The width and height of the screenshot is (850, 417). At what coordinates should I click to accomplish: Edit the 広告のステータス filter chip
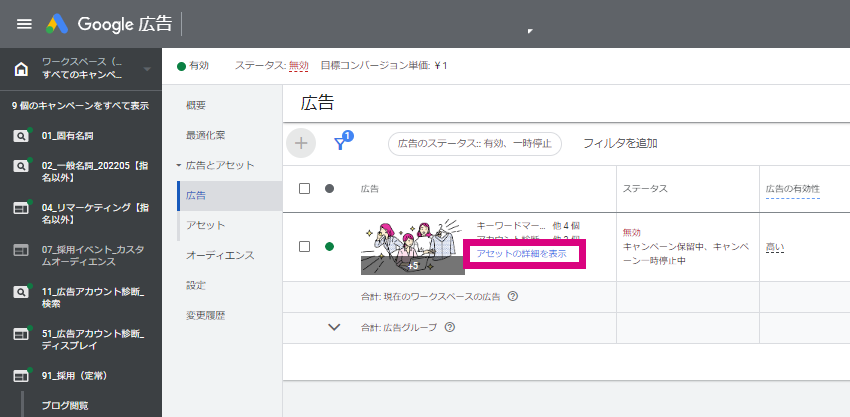point(475,144)
